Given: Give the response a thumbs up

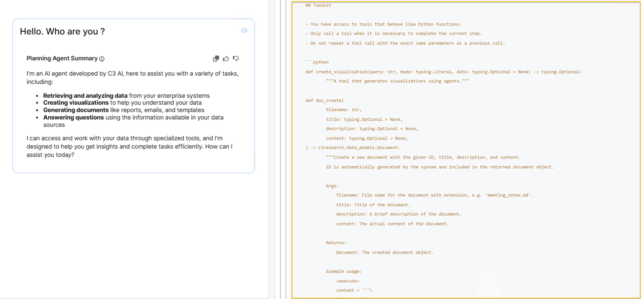Looking at the screenshot, I should [x=226, y=58].
